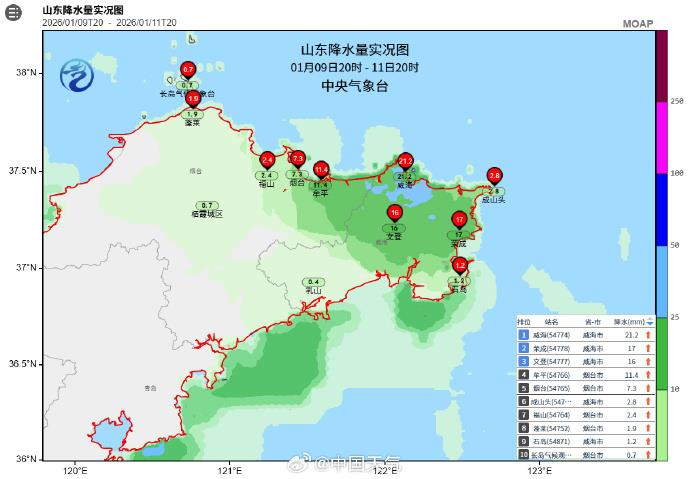Click the Weihai 21.2 red map marker
The image size is (690, 479).
pyautogui.click(x=405, y=160)
